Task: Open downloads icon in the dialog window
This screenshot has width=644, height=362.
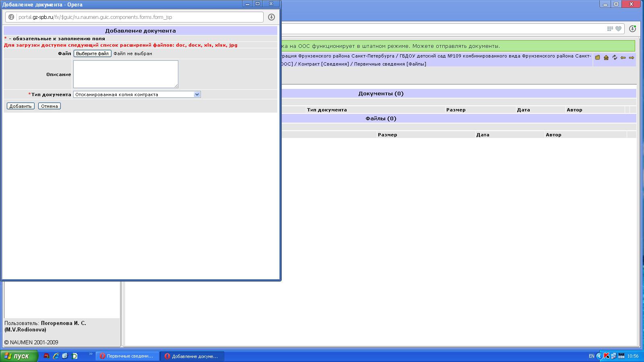Action: coord(271,17)
